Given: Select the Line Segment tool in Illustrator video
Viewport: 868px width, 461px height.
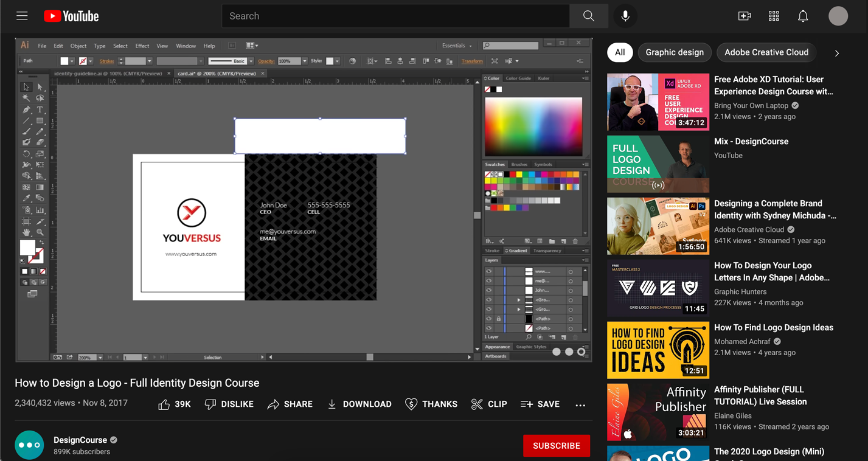Looking at the screenshot, I should point(26,120).
